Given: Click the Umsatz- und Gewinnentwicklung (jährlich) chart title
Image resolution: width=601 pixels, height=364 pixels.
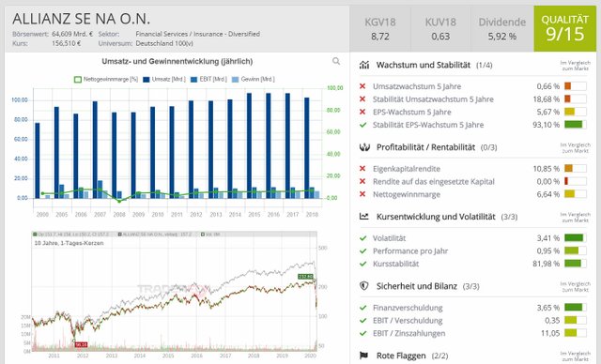Looking at the screenshot, I should coord(177,61).
